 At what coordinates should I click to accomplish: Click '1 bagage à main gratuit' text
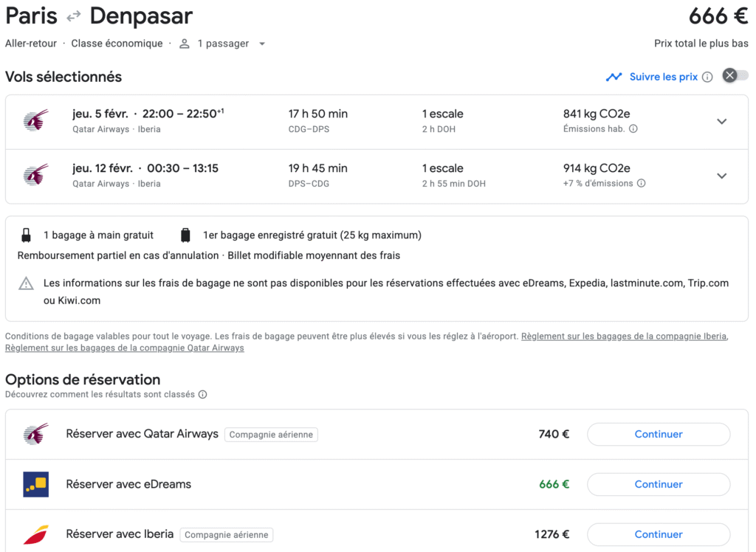(x=98, y=235)
